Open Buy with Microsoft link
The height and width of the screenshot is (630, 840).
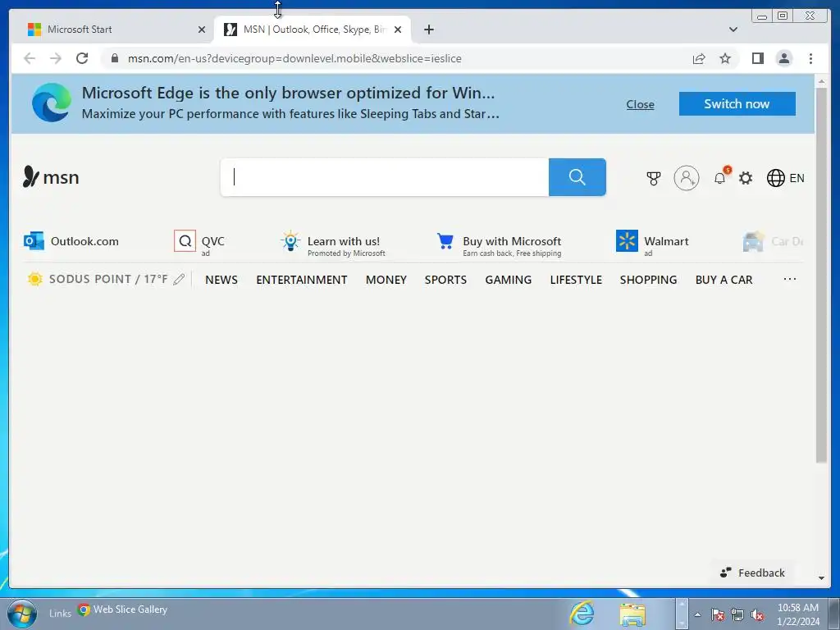tap(500, 244)
